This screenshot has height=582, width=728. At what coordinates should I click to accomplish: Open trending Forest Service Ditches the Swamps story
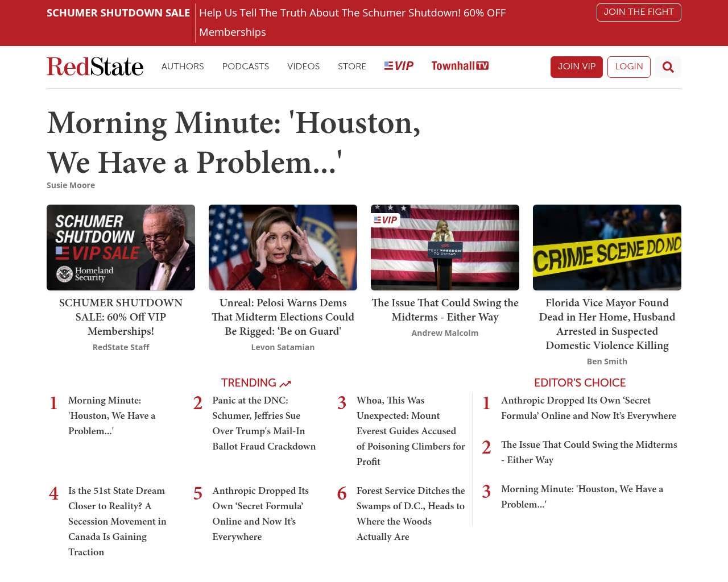click(x=410, y=514)
